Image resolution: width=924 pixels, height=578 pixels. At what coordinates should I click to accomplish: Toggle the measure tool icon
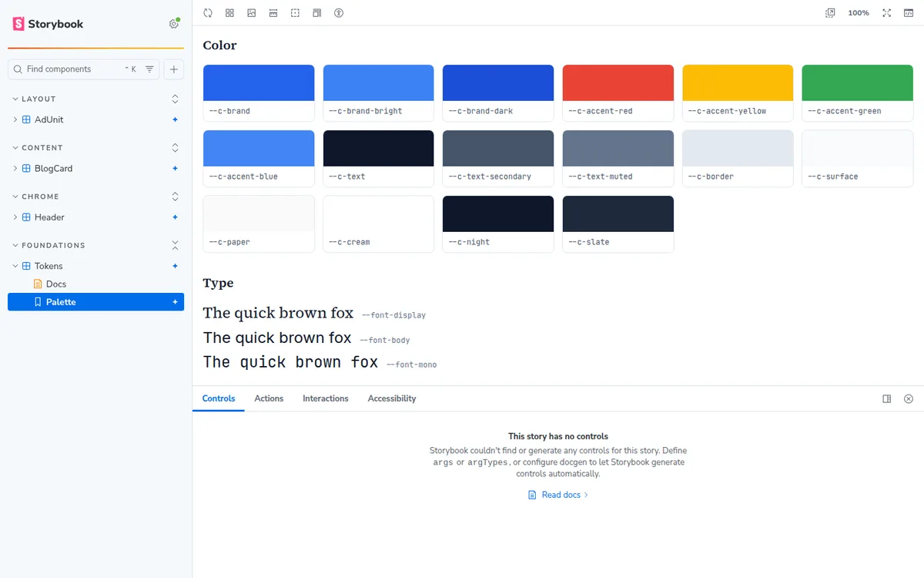273,13
